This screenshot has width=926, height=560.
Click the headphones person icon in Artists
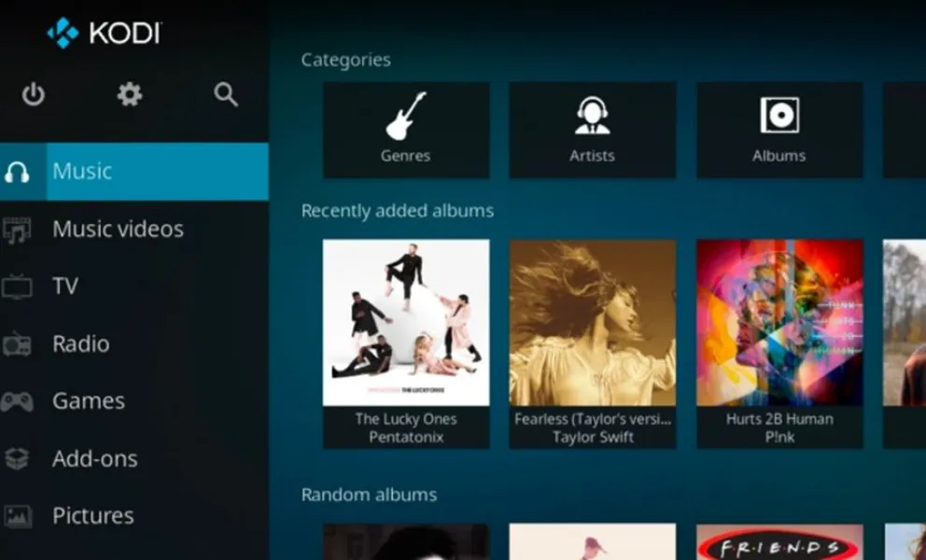tap(593, 116)
